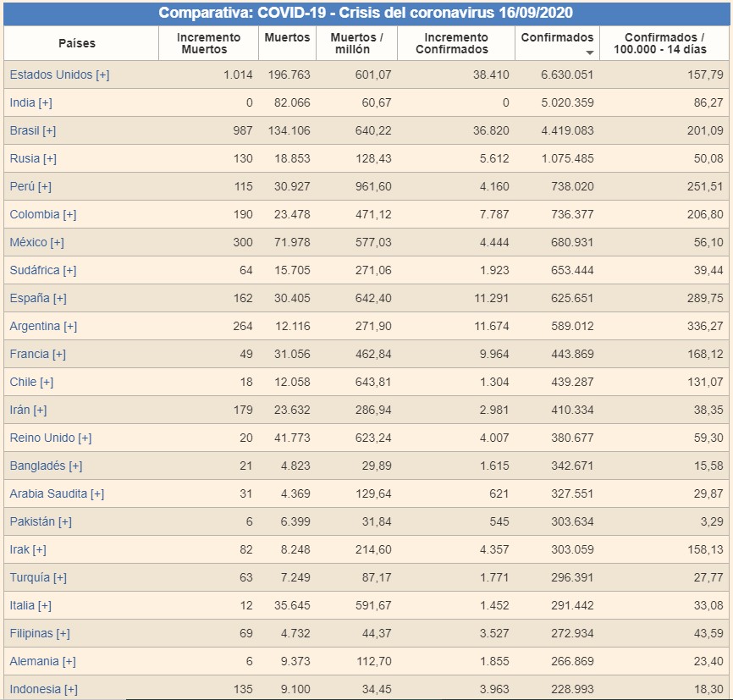The image size is (733, 700).
Task: Open the España country link
Action: pyautogui.click(x=30, y=298)
